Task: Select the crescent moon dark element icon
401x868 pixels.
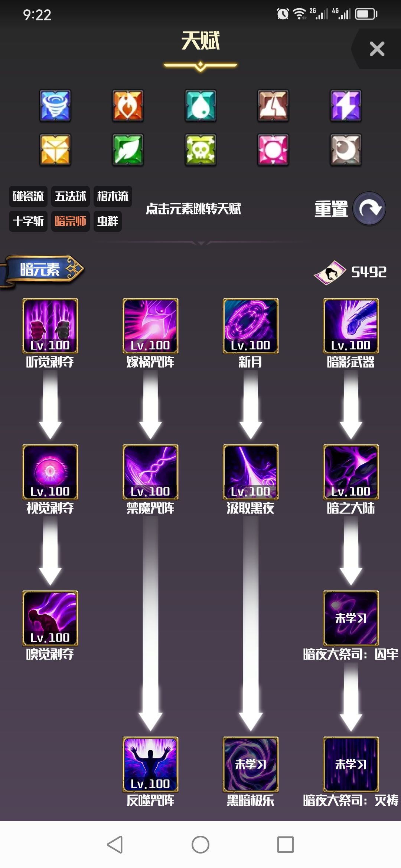Action: click(346, 150)
